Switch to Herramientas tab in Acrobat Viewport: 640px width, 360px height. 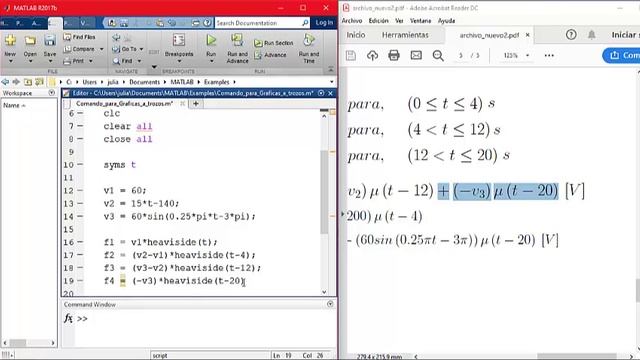[x=405, y=35]
